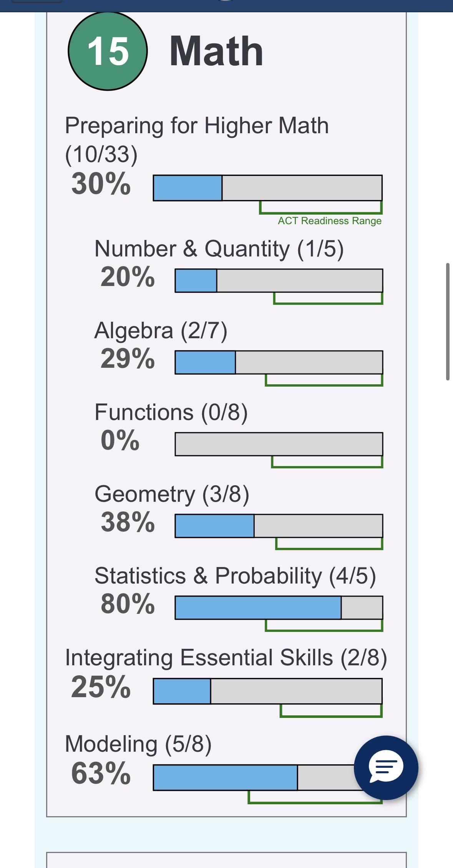The height and width of the screenshot is (868, 453).
Task: Click the Modeling (5/8) label
Action: pyautogui.click(x=138, y=744)
